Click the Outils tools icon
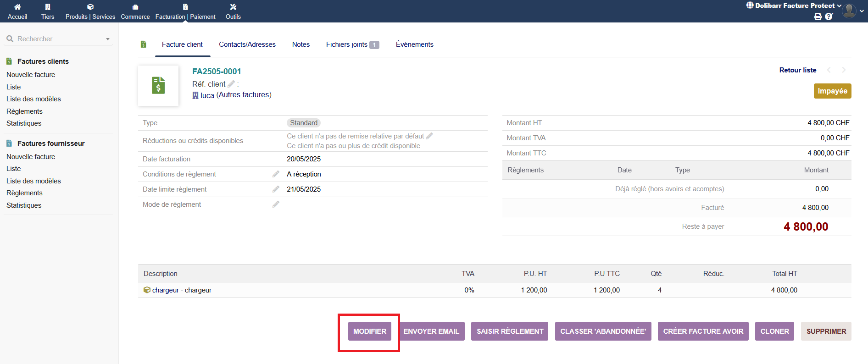 coord(233,7)
